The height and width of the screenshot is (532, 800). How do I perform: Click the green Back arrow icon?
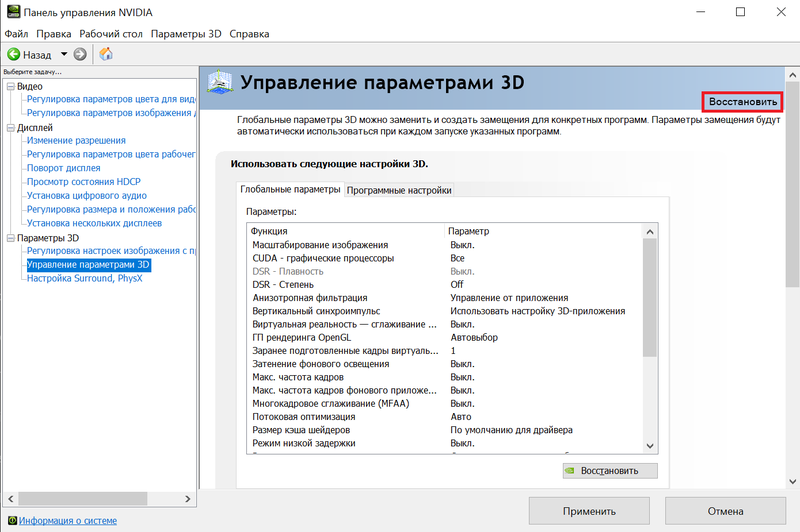tap(14, 54)
